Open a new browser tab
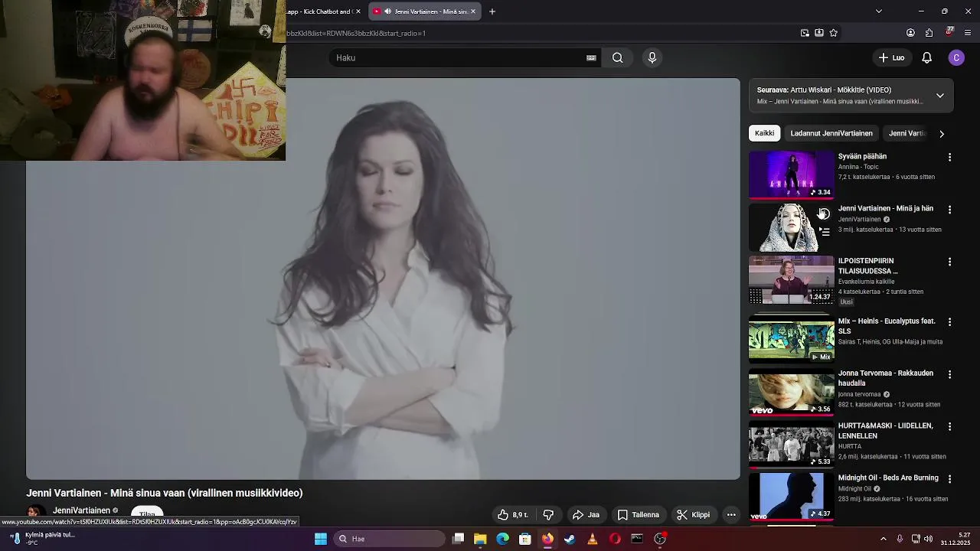The image size is (980, 551). [492, 11]
